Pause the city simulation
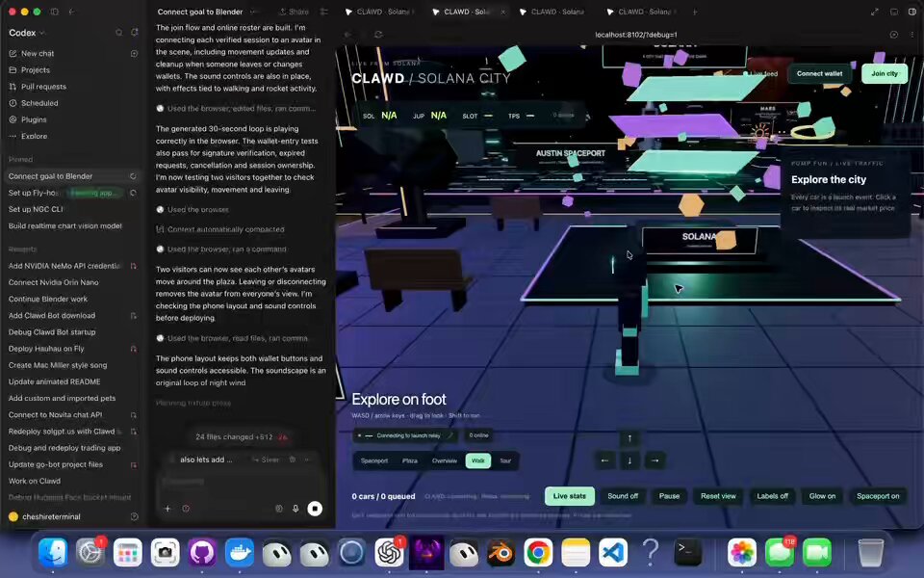Viewport: 924px width, 578px height. pyautogui.click(x=669, y=496)
